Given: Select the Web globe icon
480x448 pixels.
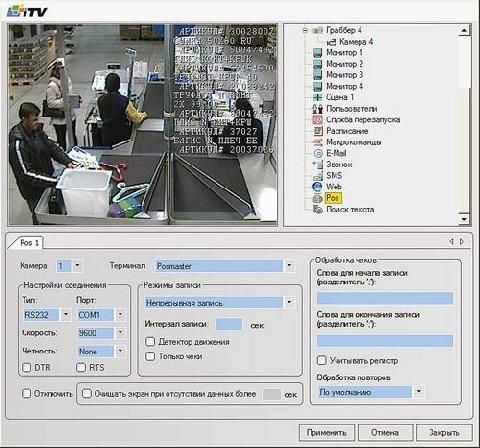Looking at the screenshot, I should [318, 187].
